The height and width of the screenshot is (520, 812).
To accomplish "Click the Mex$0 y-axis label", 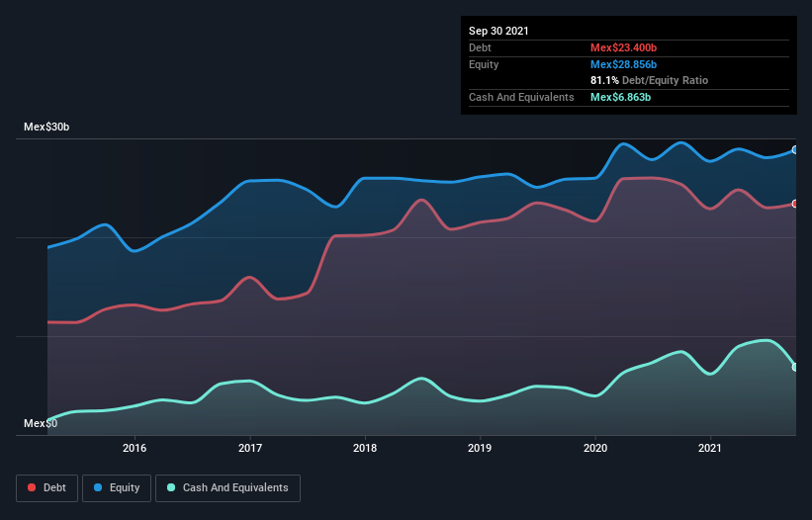I will [x=41, y=423].
